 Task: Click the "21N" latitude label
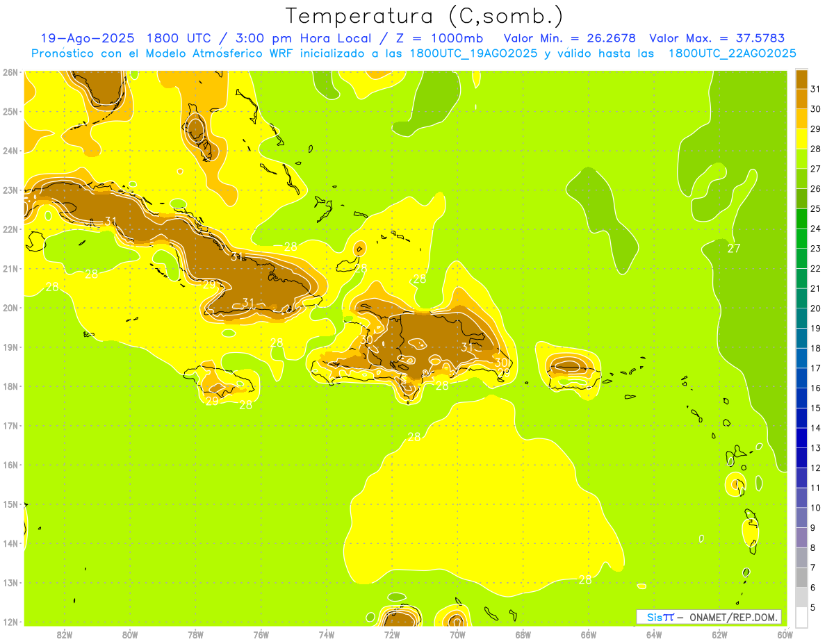pos(10,268)
